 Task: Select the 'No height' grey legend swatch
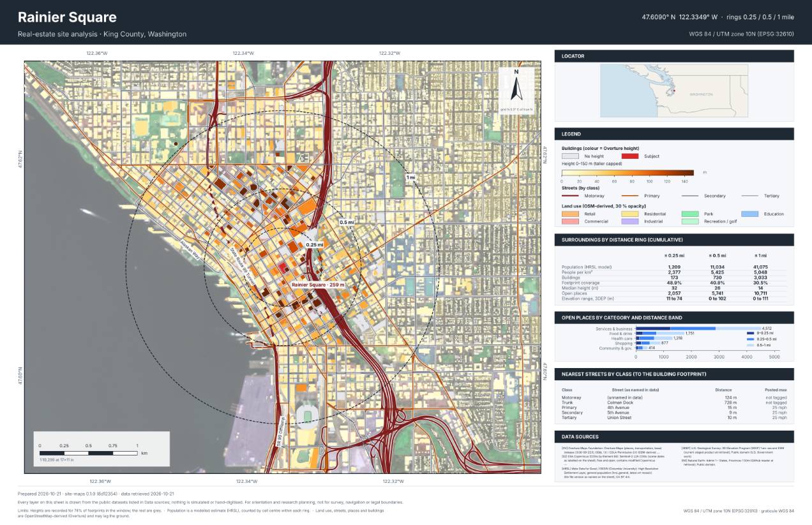pos(570,156)
